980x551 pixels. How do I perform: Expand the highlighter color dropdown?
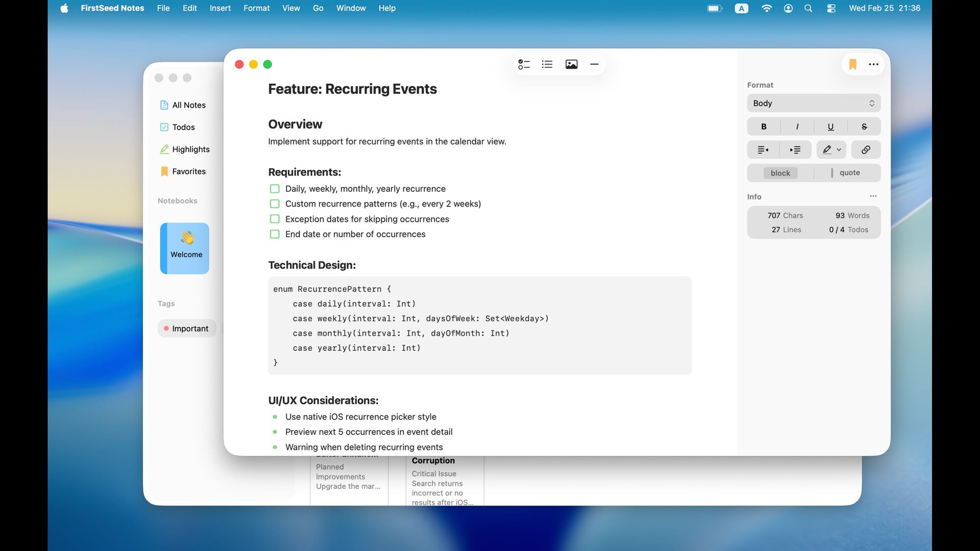839,150
